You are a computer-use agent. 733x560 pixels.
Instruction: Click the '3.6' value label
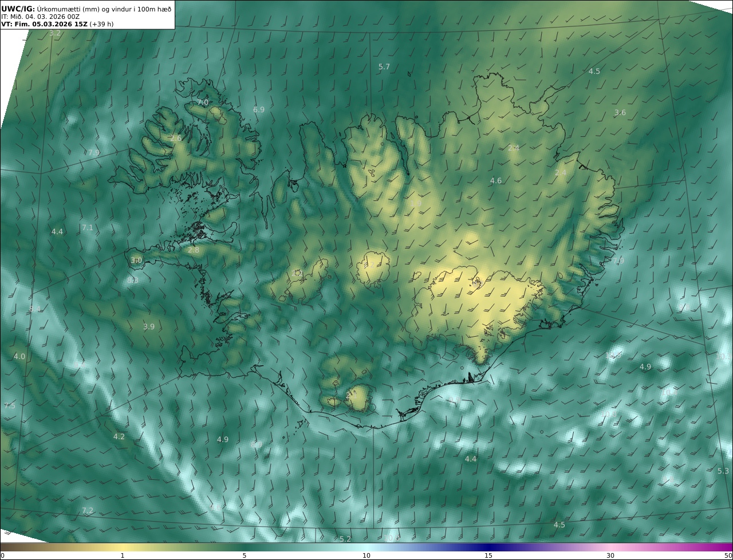(620, 113)
